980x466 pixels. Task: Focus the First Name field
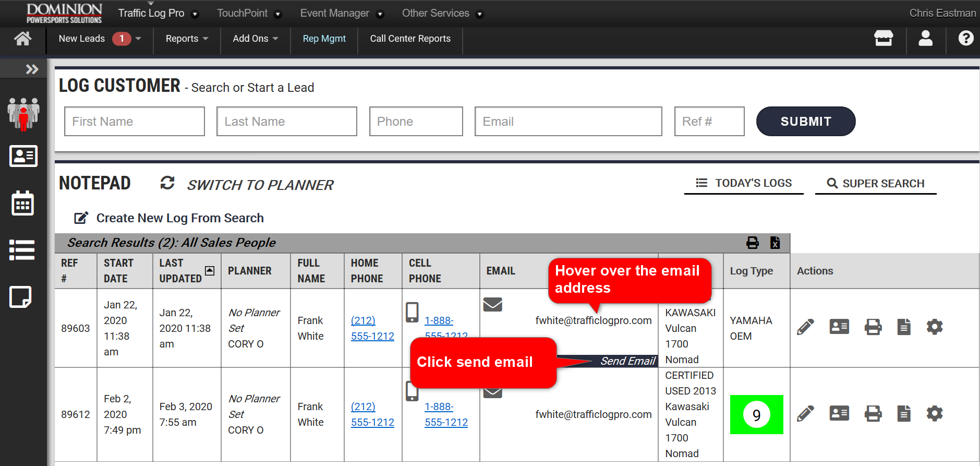click(x=135, y=122)
